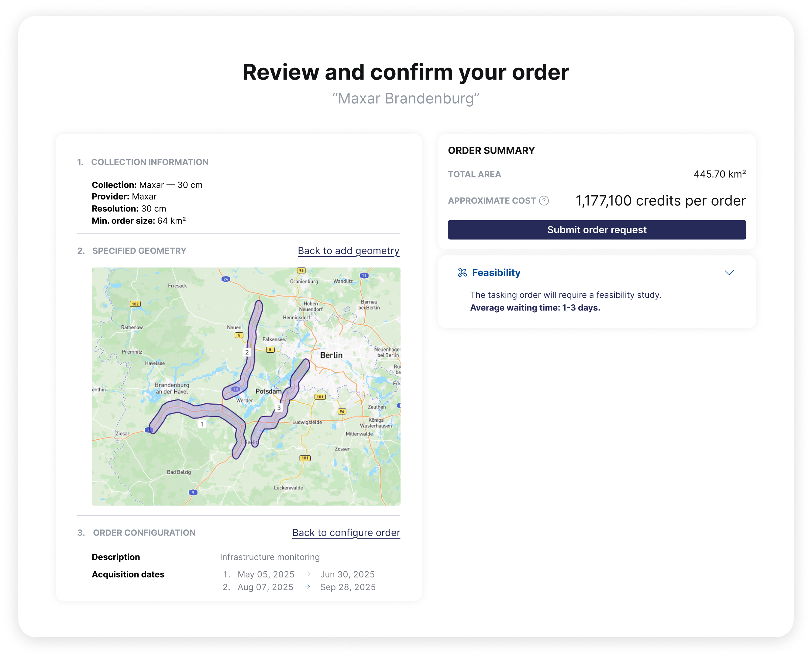
Task: Click the Potsdam label on the map
Action: tap(268, 391)
